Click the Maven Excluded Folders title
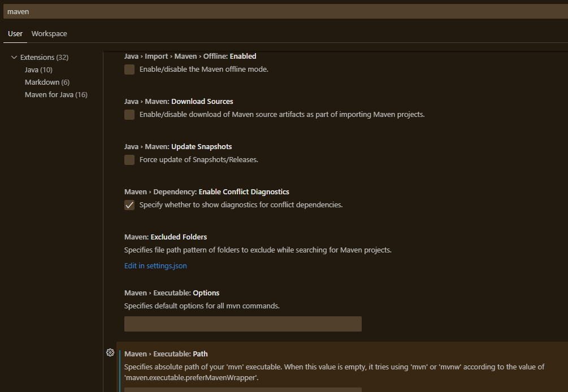 pos(166,237)
